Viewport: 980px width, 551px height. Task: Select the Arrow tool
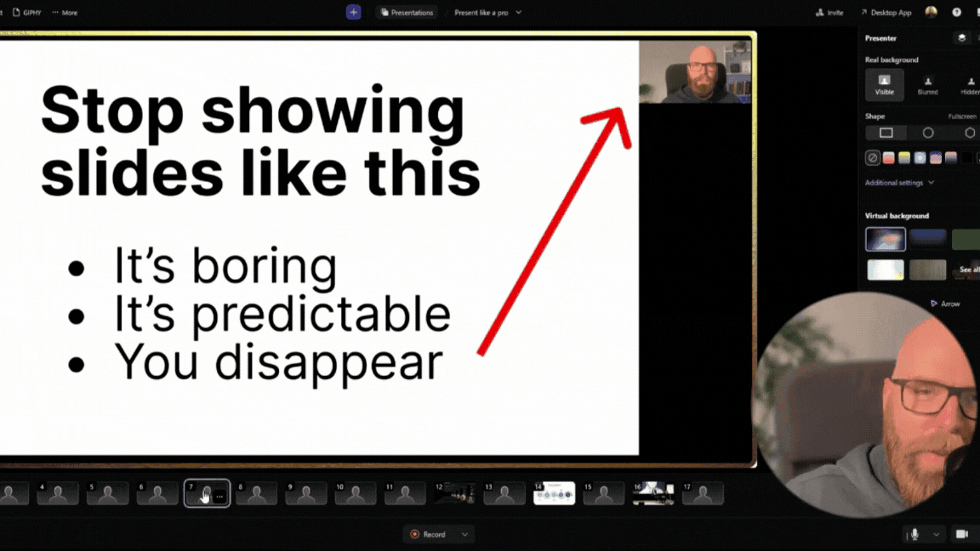945,304
